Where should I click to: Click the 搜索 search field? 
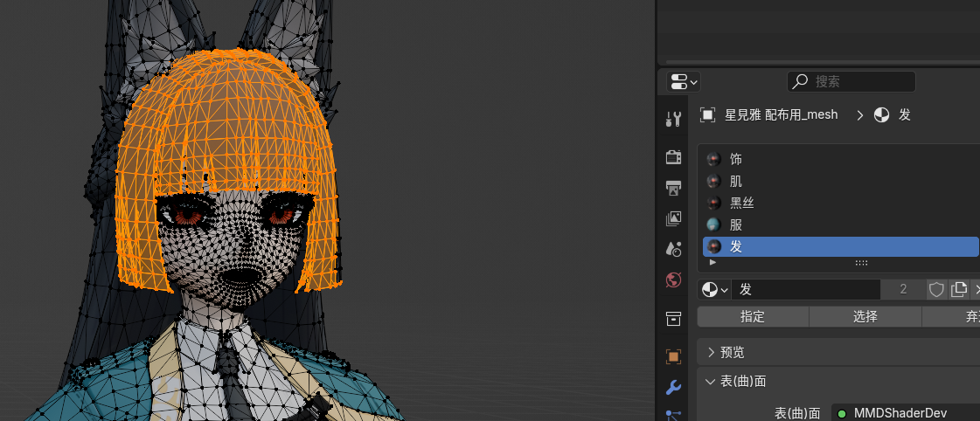(x=861, y=82)
